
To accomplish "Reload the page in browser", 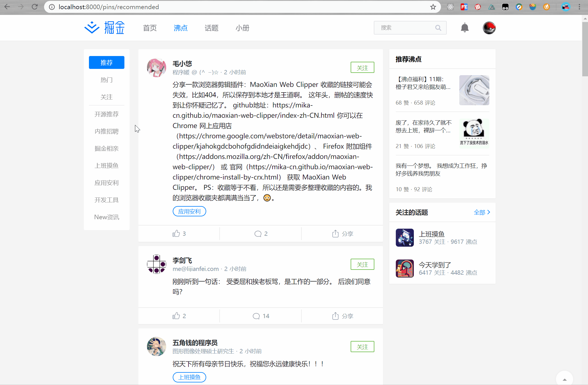I will point(35,7).
